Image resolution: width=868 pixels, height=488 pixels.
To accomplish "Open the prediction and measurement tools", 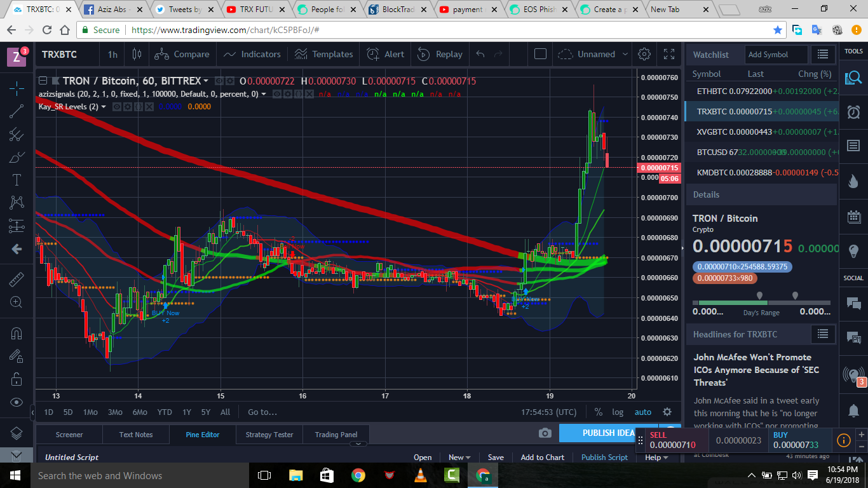I will pos(16,226).
